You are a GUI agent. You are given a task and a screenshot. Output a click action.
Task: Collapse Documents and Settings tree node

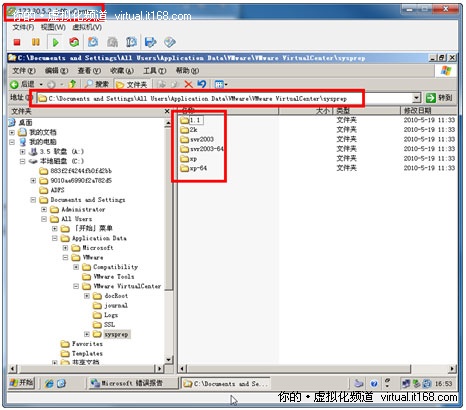[33, 200]
